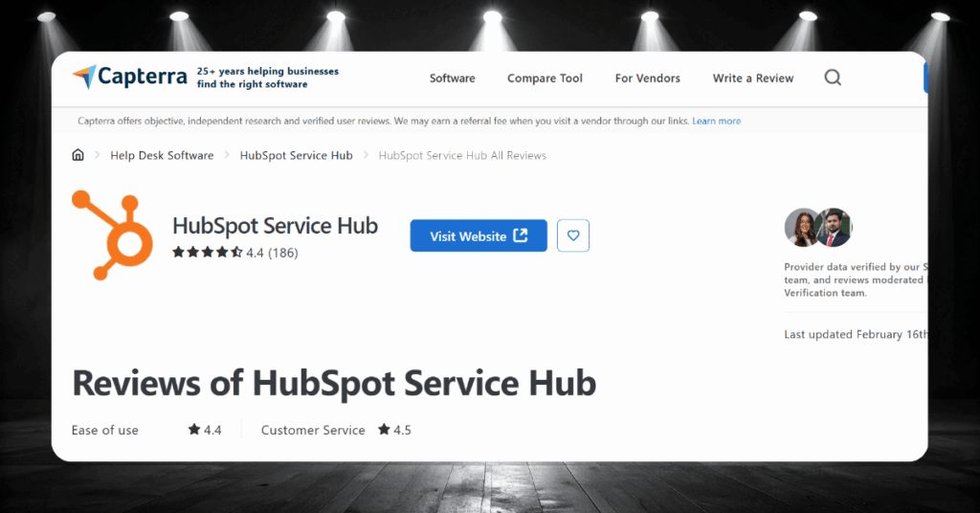Click the verification team avatars

818,228
